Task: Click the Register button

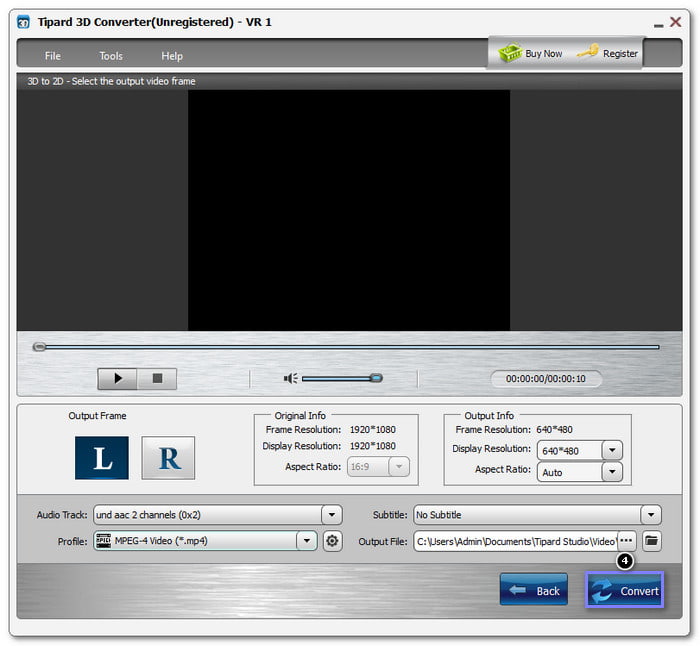Action: pyautogui.click(x=608, y=53)
